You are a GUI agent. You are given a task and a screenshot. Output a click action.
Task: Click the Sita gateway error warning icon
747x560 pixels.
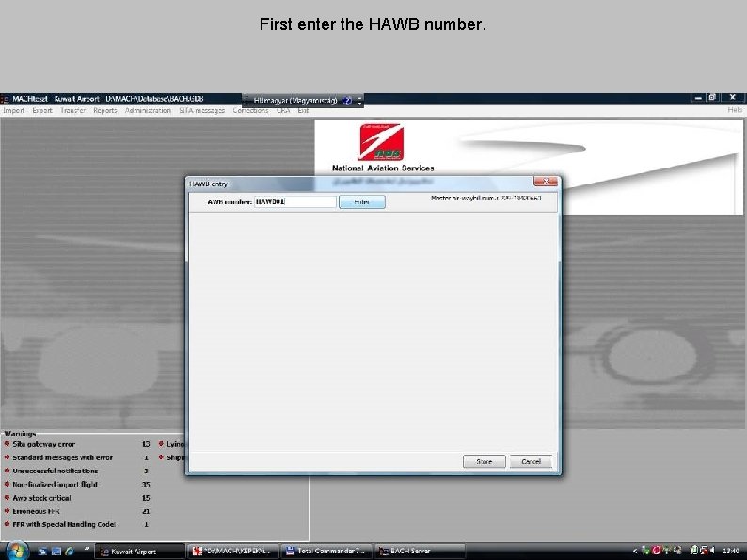[8, 444]
